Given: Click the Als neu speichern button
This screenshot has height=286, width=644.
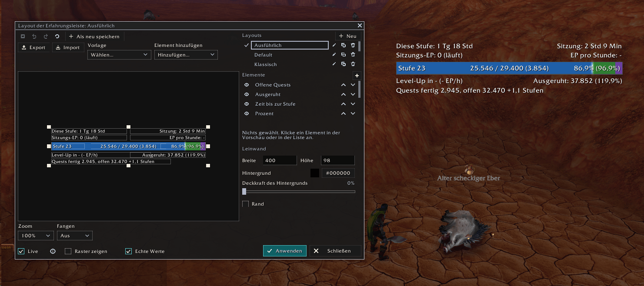Looking at the screenshot, I should tap(94, 37).
